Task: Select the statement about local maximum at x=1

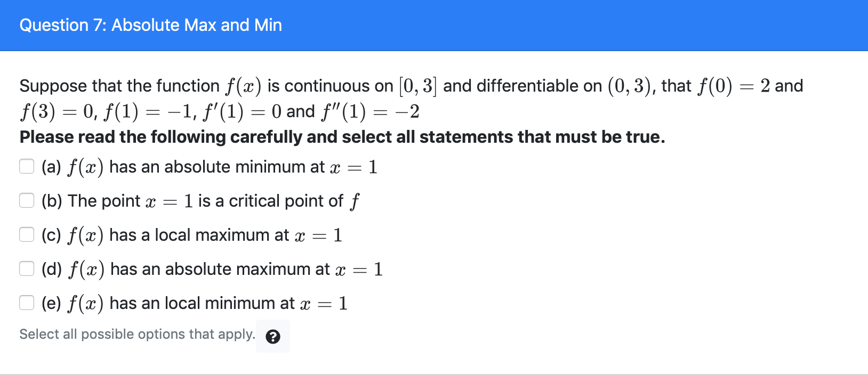Action: click(x=191, y=234)
